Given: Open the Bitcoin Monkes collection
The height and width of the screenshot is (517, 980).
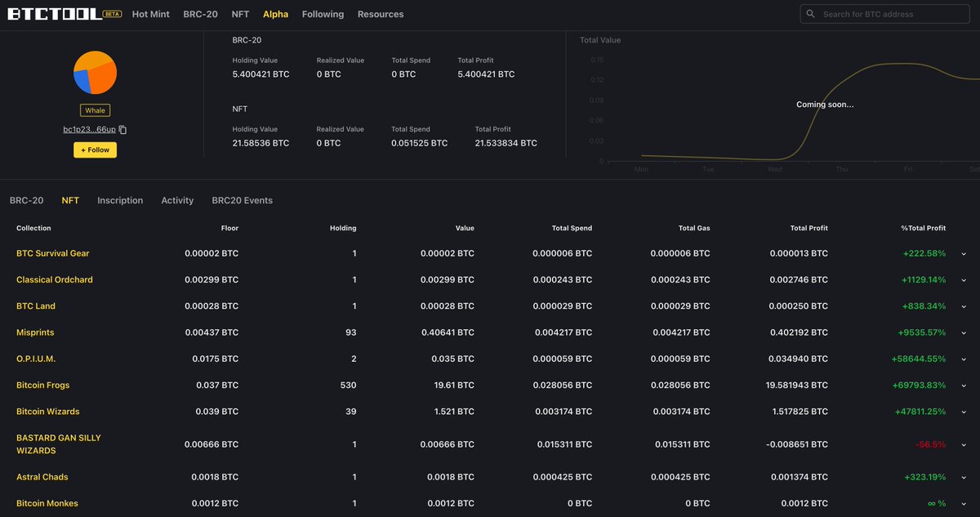Looking at the screenshot, I should click(47, 503).
